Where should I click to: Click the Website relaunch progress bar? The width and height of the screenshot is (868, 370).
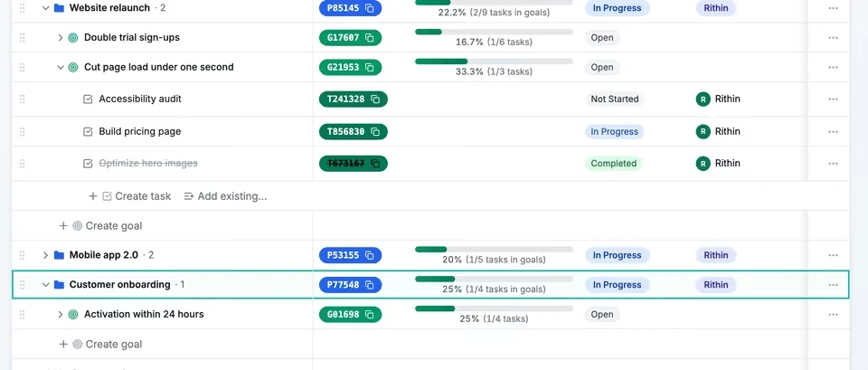pyautogui.click(x=494, y=2)
